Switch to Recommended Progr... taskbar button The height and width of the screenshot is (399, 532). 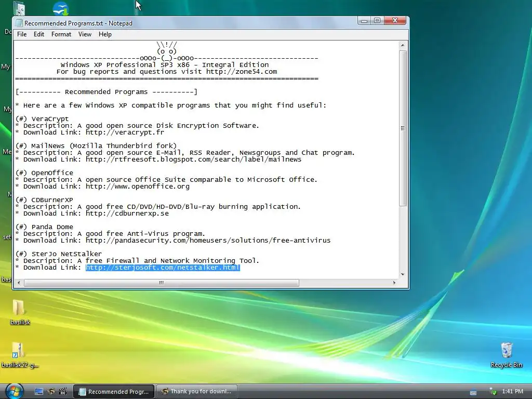(x=114, y=392)
